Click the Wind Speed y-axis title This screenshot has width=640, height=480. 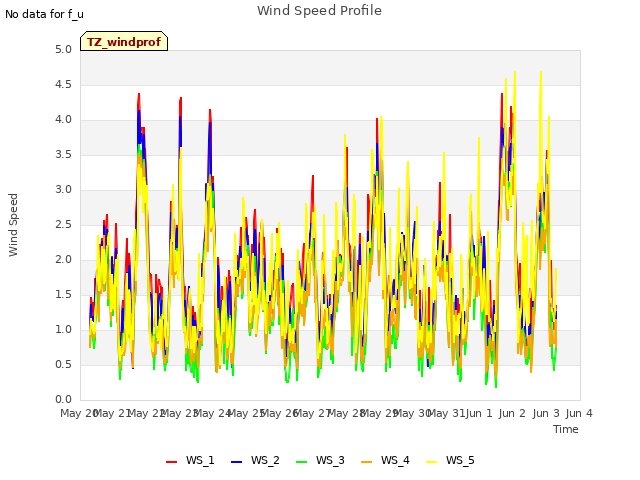click(13, 225)
